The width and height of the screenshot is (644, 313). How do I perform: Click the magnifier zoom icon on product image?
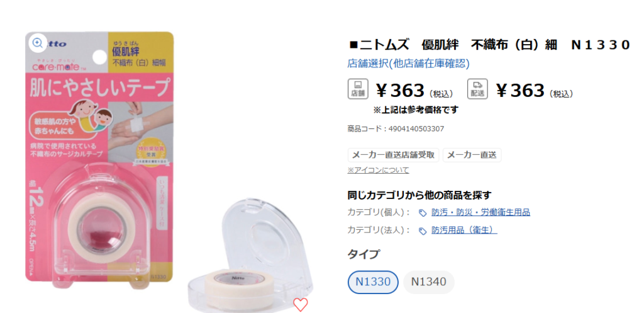tap(38, 42)
